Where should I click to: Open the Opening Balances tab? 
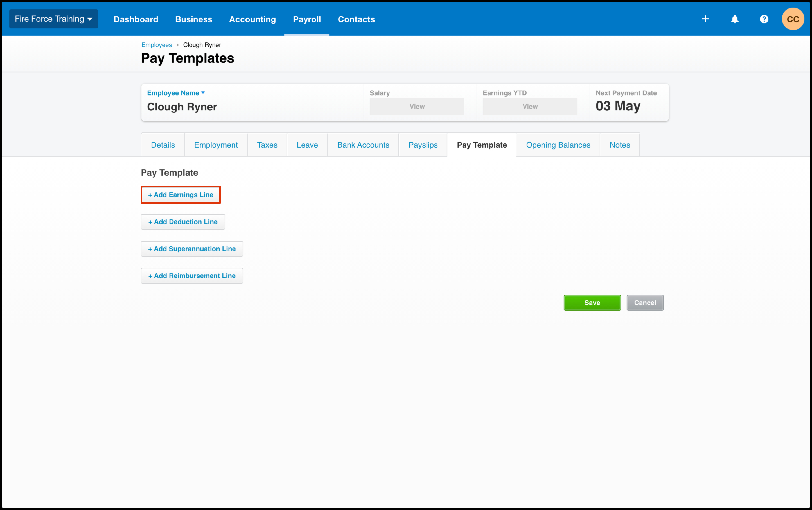coord(558,145)
